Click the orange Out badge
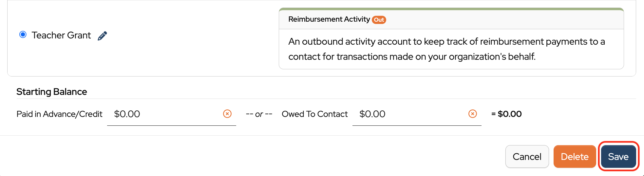 tap(379, 20)
